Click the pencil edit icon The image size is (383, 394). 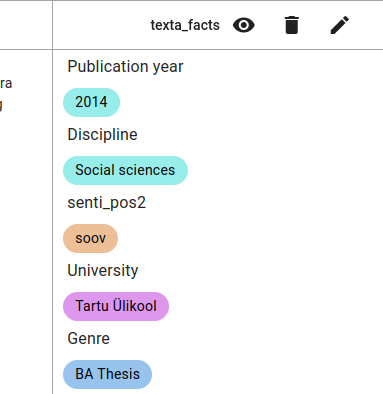tap(340, 25)
